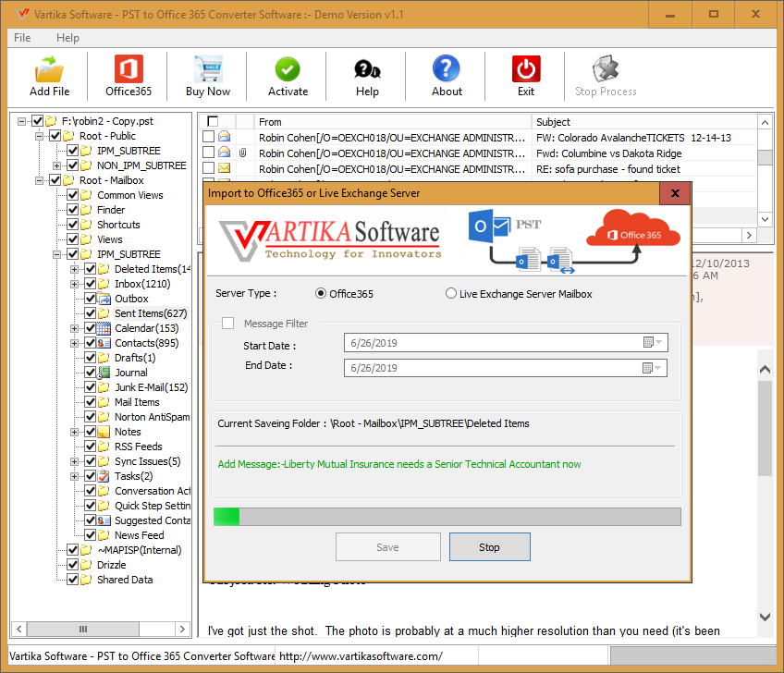Collapse the F:\robin2 - Copy.pst root node
This screenshot has height=673, width=784.
tap(21, 121)
